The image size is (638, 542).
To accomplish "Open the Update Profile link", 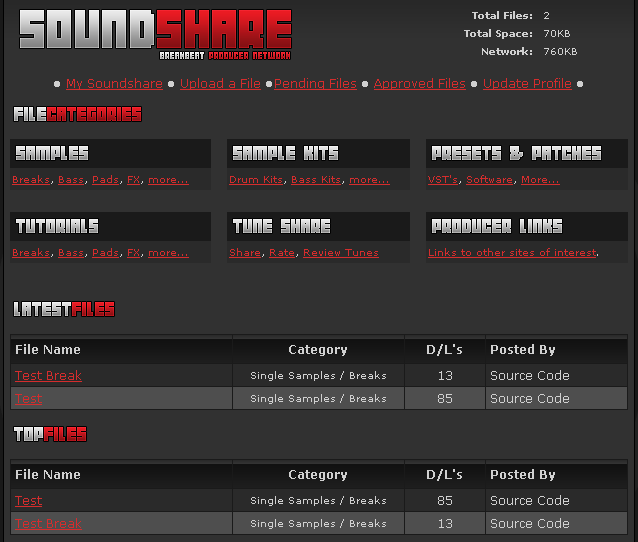I will click(x=527, y=84).
